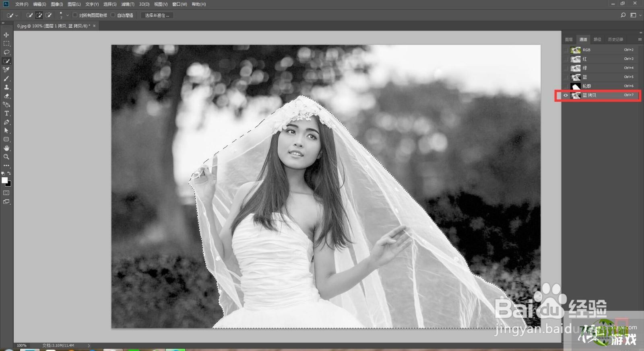
Task: Show the Blue channel visibility box
Action: pos(566,77)
